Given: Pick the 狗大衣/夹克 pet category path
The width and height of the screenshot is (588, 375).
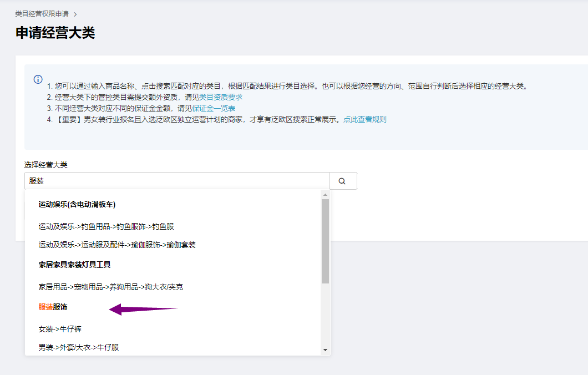Looking at the screenshot, I should coord(110,287).
